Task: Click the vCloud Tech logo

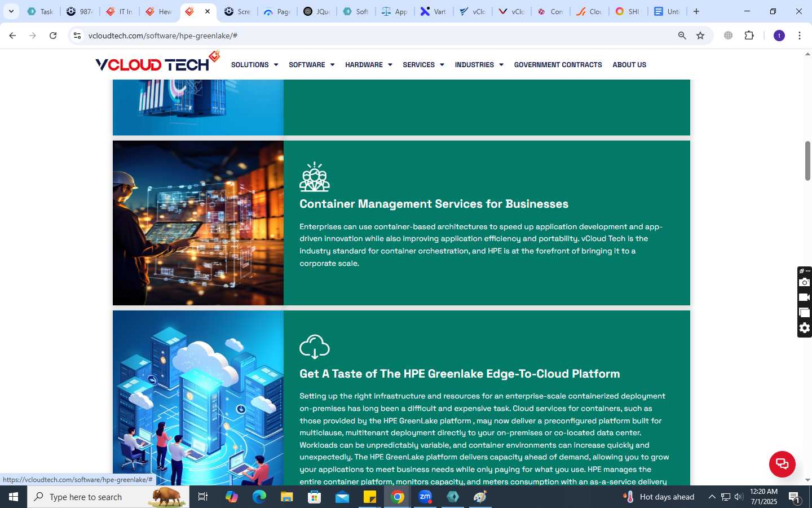Action: 157,62
